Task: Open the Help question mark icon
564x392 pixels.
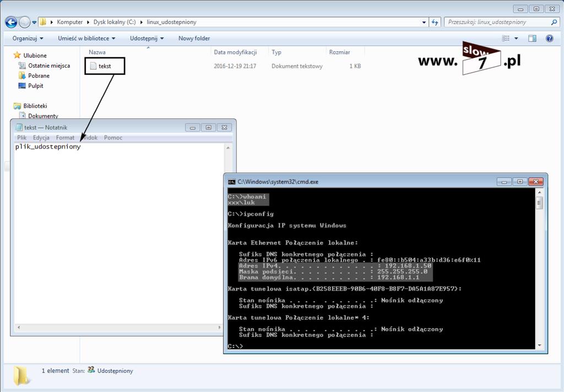Action: [x=550, y=38]
